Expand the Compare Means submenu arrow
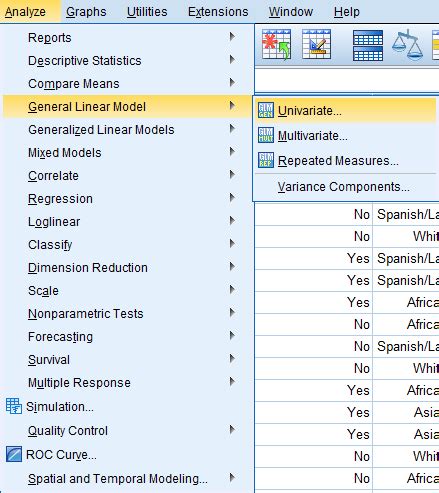The width and height of the screenshot is (439, 493). coord(232,83)
